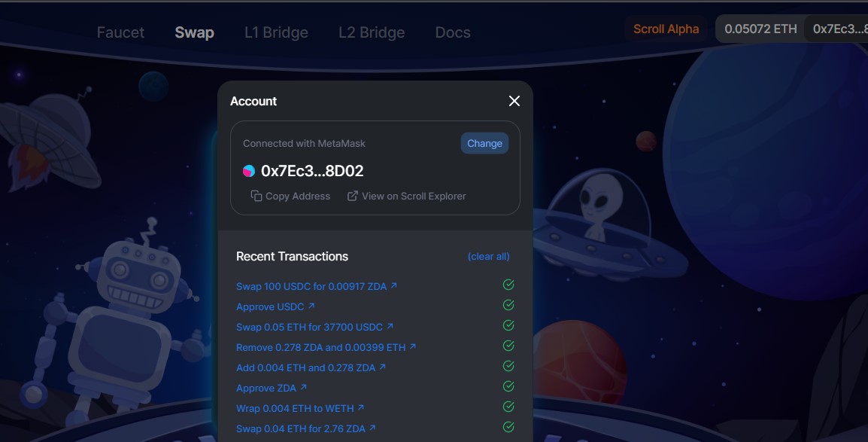Select the 0x7Ec3...8D02 address text
Screen dimensions: 868x442
(312, 171)
